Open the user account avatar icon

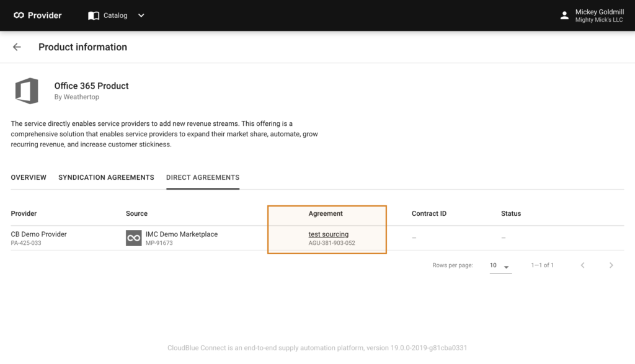[x=564, y=16]
